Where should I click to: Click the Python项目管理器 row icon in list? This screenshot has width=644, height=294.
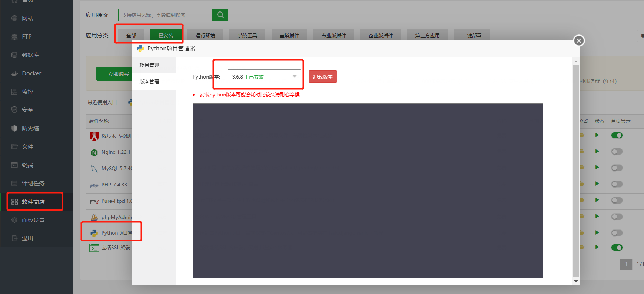coord(94,233)
